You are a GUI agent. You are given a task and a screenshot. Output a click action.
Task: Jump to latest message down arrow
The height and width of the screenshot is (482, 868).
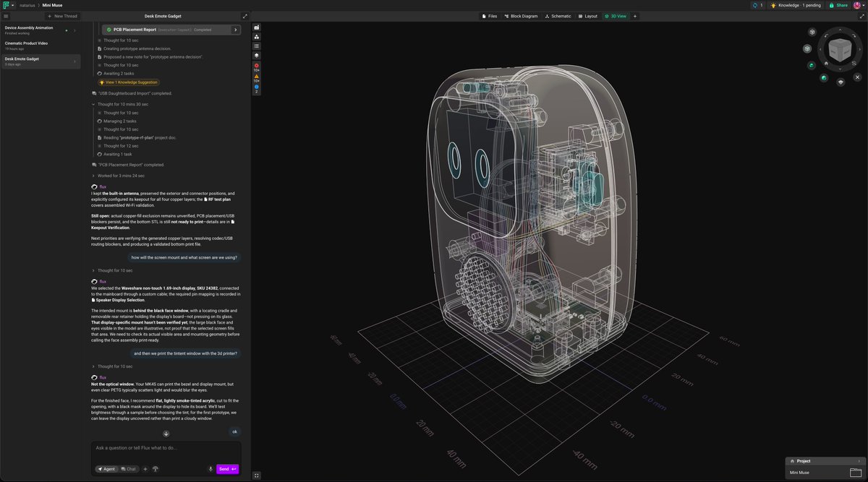[x=166, y=434]
